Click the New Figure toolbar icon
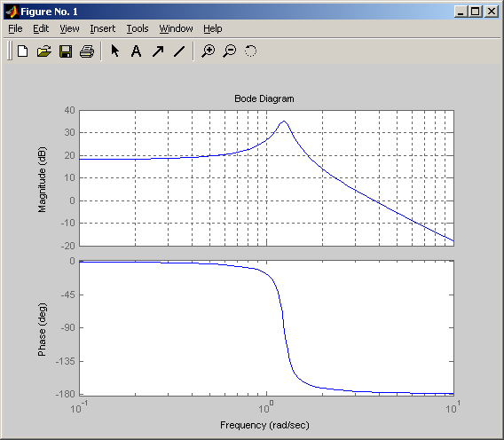This screenshot has height=440, width=504. [x=23, y=51]
